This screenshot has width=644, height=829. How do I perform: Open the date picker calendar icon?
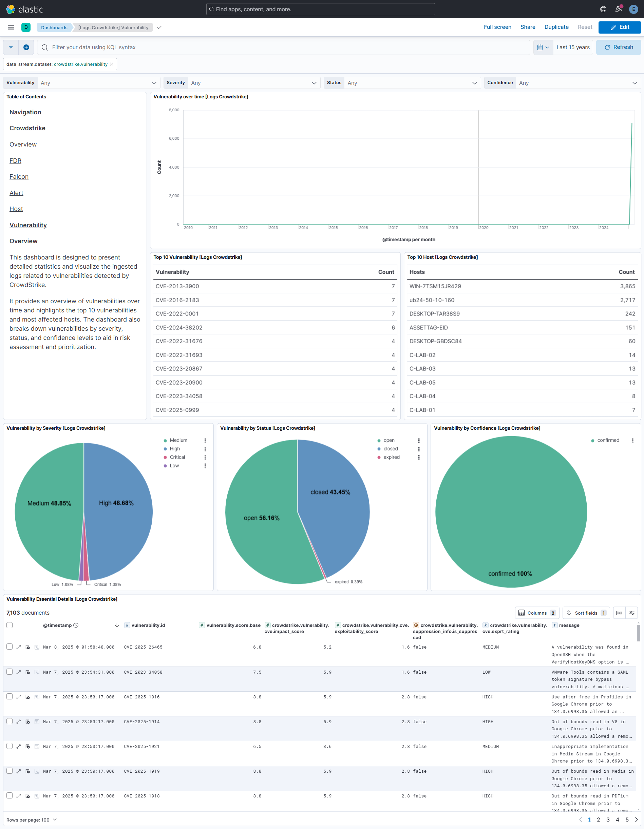click(x=541, y=47)
